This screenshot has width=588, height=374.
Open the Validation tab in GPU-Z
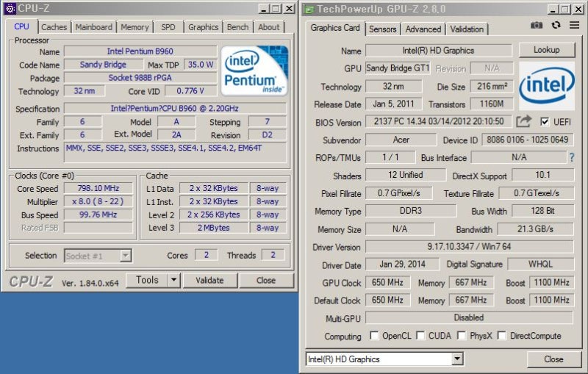click(x=467, y=29)
